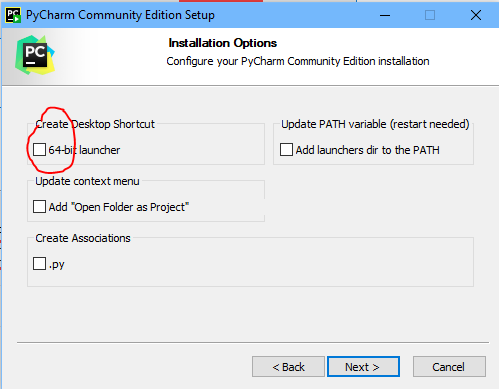Go back with the < Back button
Image resolution: width=499 pixels, height=389 pixels.
point(288,367)
